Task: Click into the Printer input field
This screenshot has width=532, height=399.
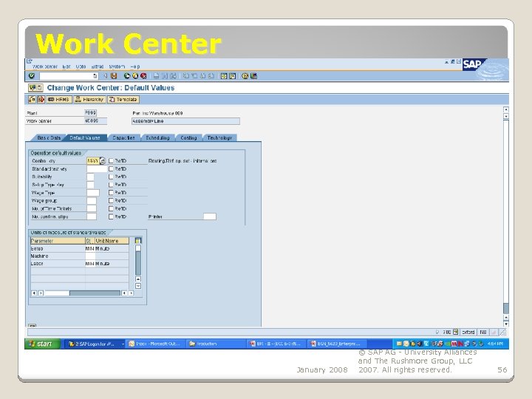Action: point(210,216)
